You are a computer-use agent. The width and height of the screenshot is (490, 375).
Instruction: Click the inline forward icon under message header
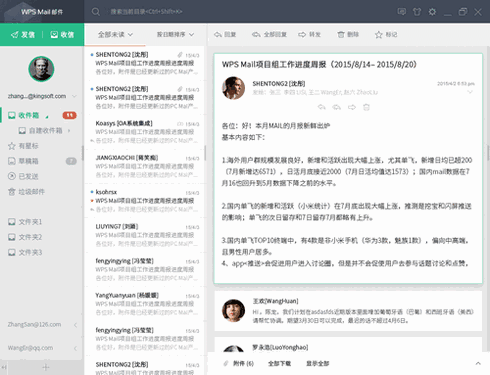352,107
